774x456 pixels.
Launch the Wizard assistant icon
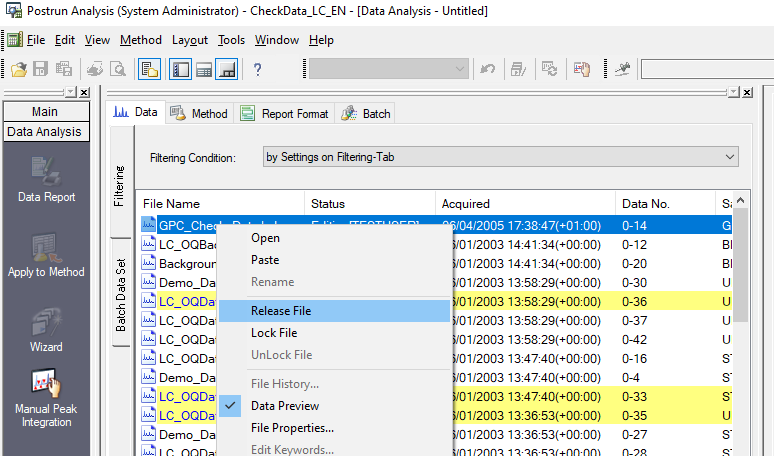46,330
